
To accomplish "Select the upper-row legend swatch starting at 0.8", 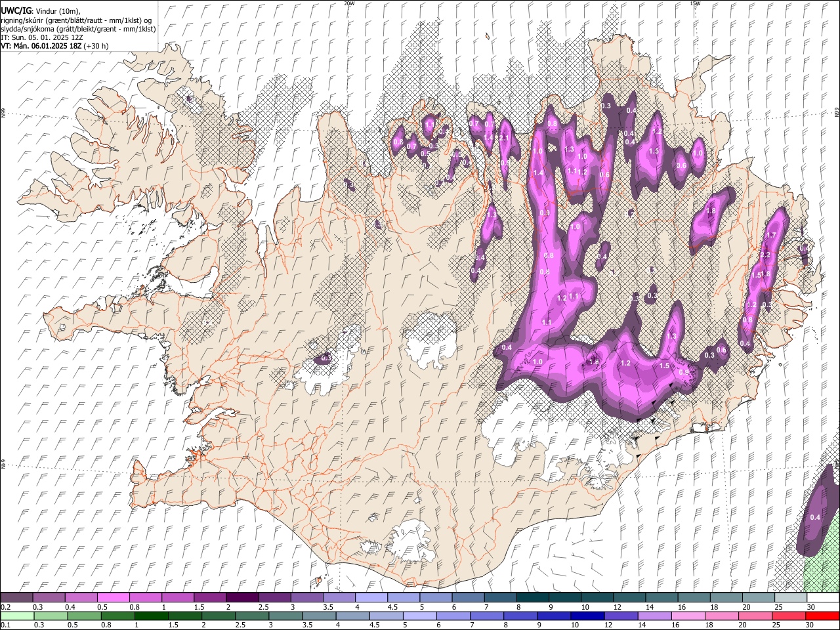I will [x=145, y=598].
